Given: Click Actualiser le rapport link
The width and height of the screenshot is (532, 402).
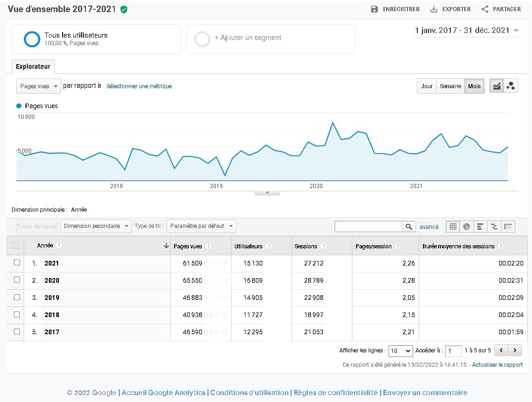Looking at the screenshot, I should point(497,365).
